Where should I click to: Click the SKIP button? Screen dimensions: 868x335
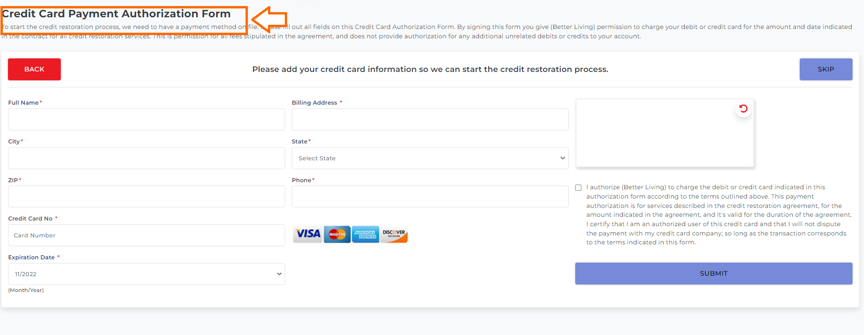click(x=826, y=69)
